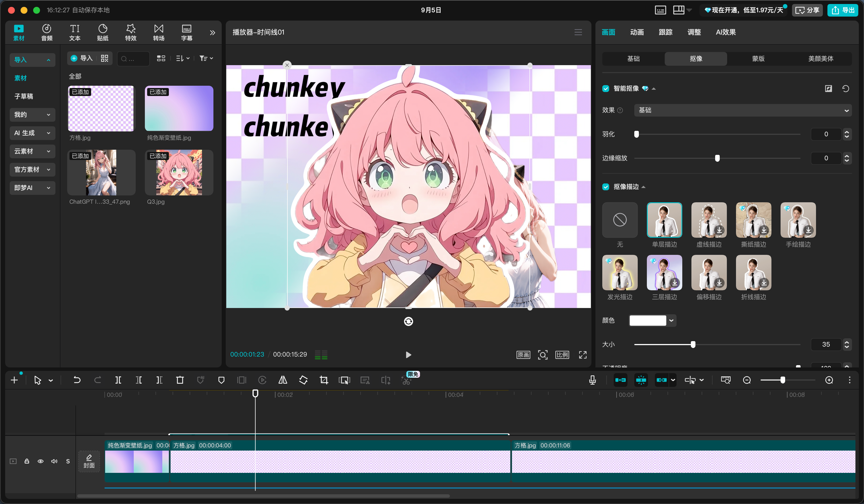Viewport: 864px width, 504px height.
Task: Zoom out the timeline
Action: click(747, 380)
